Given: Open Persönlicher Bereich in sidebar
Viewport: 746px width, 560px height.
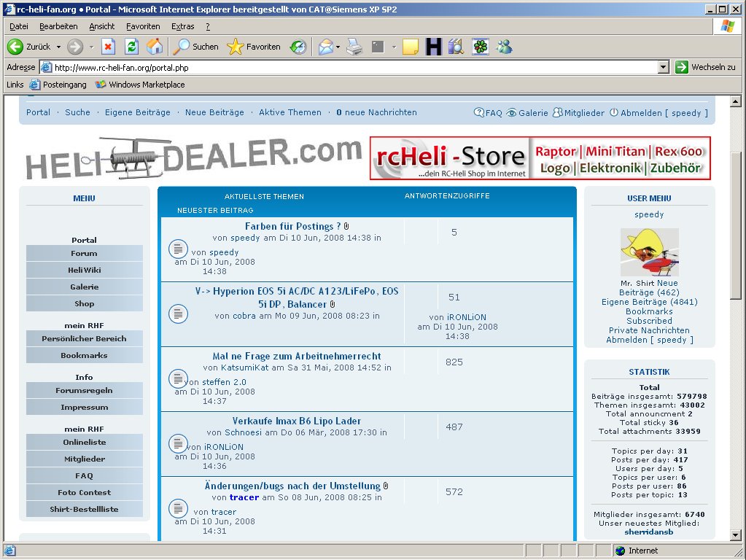Looking at the screenshot, I should (84, 339).
